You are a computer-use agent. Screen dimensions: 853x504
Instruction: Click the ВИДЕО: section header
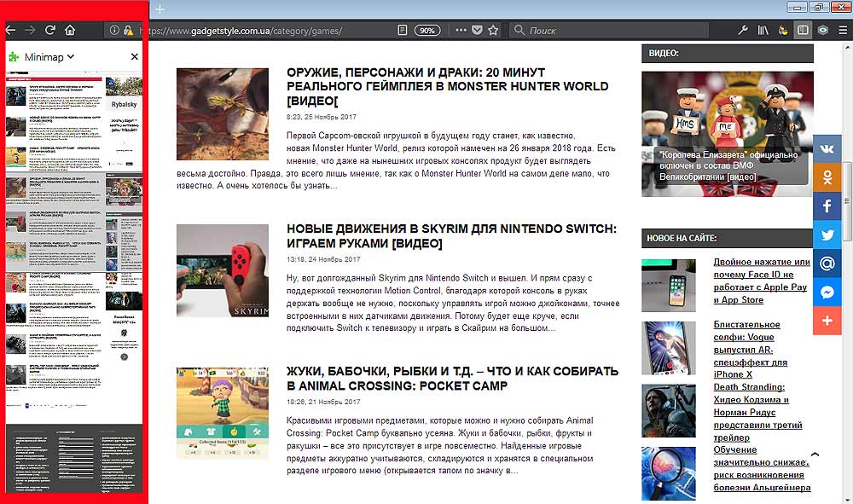728,53
